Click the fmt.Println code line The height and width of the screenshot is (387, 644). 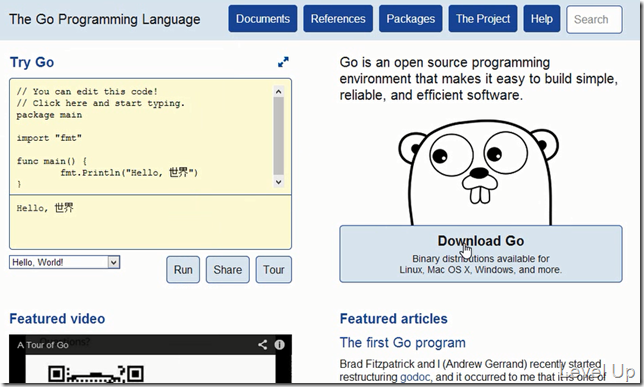pyautogui.click(x=129, y=172)
